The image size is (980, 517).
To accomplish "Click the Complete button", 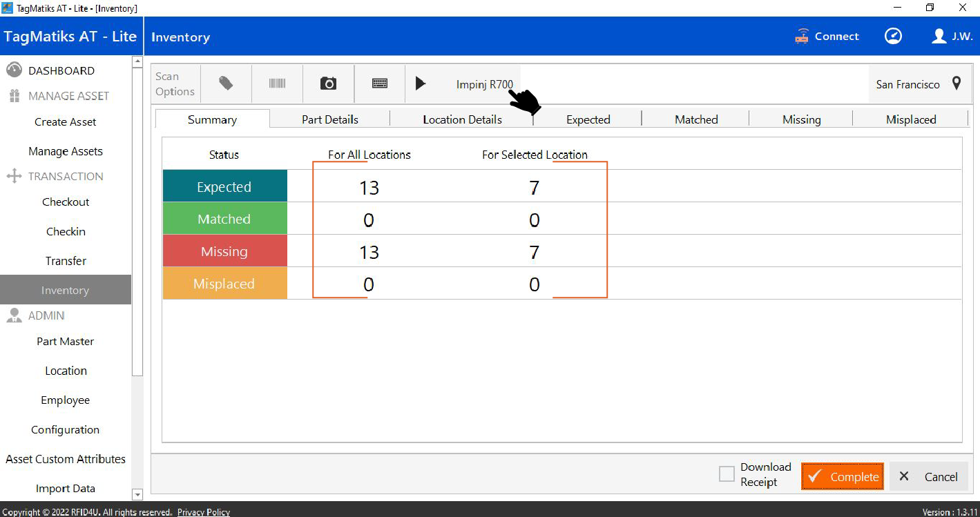I will (x=843, y=476).
